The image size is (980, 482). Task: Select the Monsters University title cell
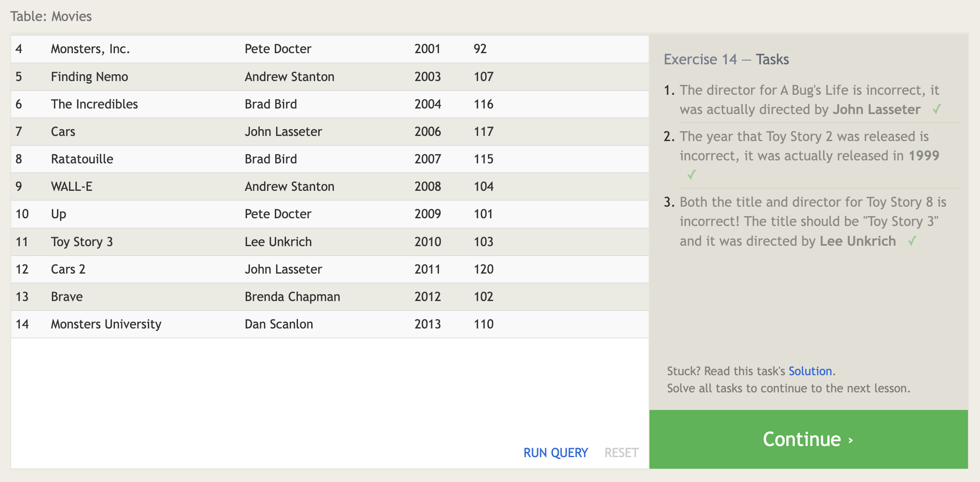pos(106,324)
